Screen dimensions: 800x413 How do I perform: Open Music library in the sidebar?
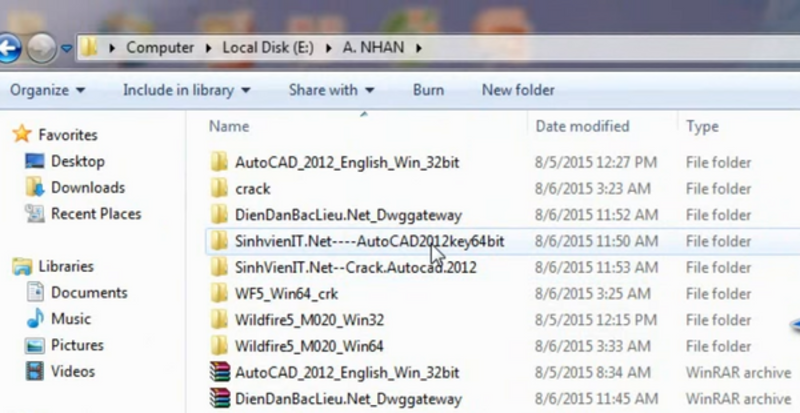click(70, 319)
